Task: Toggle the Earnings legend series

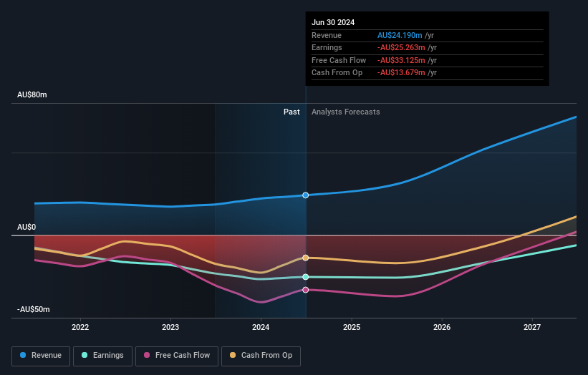Action: [x=102, y=356]
